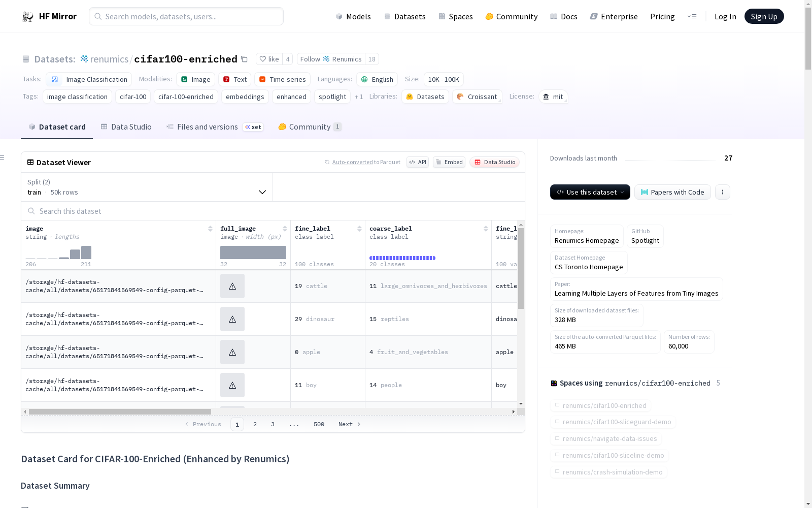This screenshot has width=812, height=508.
Task: Click the warning thumbnail in the cattle row
Action: (232, 286)
